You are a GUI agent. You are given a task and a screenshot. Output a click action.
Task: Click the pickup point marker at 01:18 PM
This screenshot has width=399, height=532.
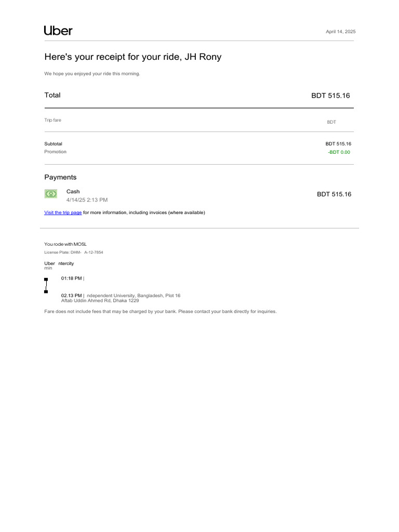(x=46, y=279)
